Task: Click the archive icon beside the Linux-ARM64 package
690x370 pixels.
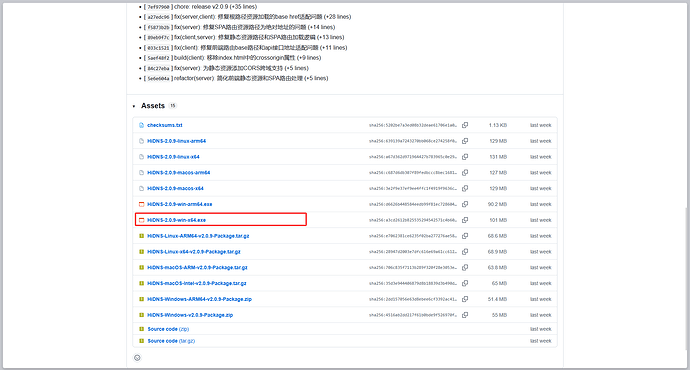Action: (141, 236)
